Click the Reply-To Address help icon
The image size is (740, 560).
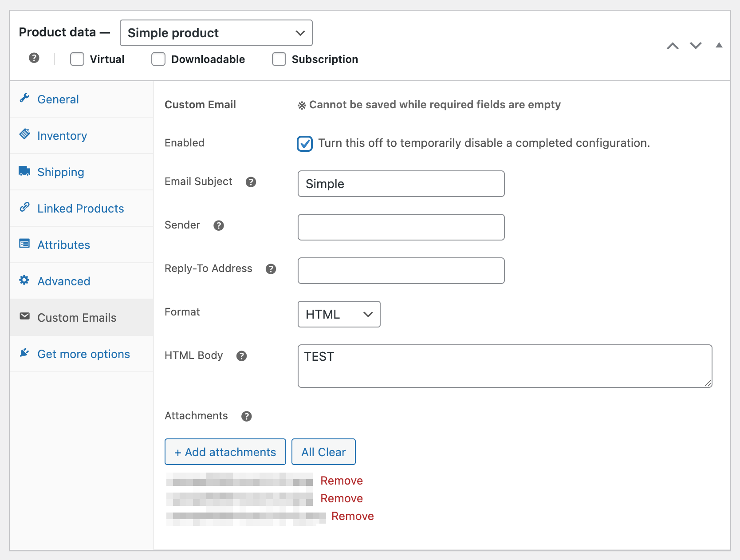[x=271, y=269]
